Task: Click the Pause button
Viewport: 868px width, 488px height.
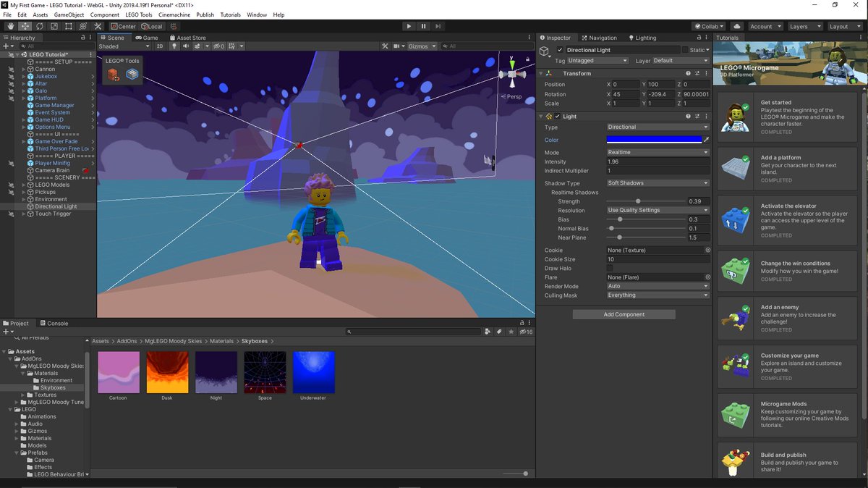Action: [423, 26]
